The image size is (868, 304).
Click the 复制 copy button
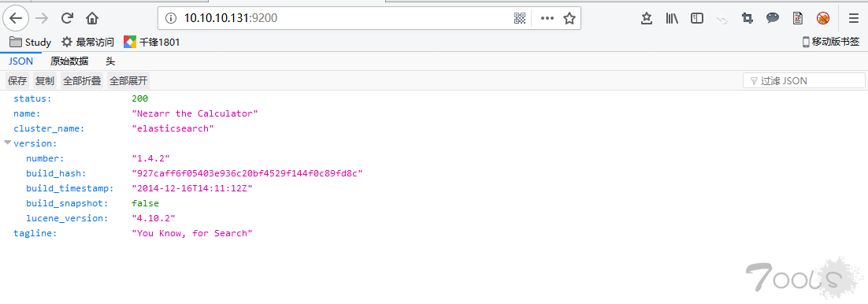[x=45, y=81]
